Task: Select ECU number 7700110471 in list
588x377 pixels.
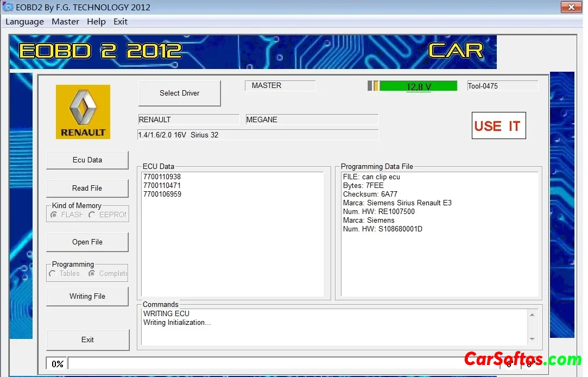Action: pyautogui.click(x=162, y=186)
